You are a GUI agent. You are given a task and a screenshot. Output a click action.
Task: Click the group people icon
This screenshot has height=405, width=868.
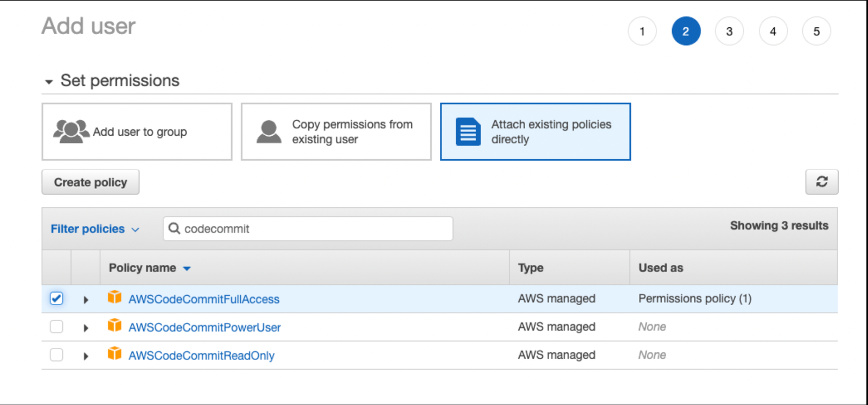71,131
